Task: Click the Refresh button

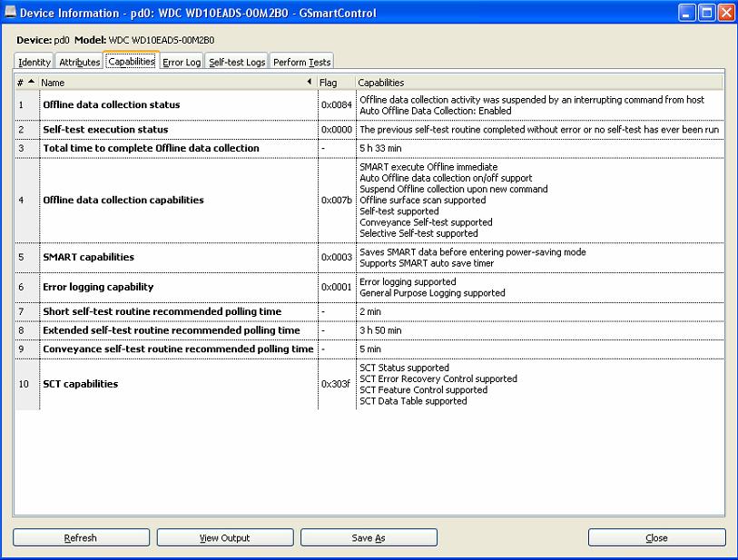Action: tap(81, 537)
